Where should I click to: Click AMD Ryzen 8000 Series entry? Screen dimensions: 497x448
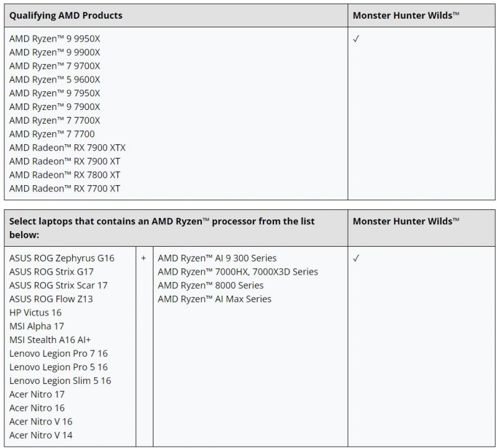[x=211, y=285]
